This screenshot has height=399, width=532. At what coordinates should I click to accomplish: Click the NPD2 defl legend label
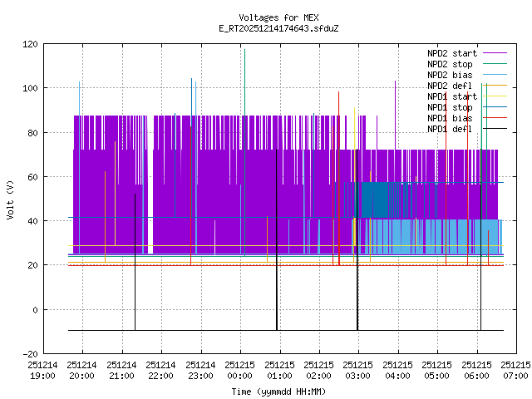pyautogui.click(x=450, y=86)
